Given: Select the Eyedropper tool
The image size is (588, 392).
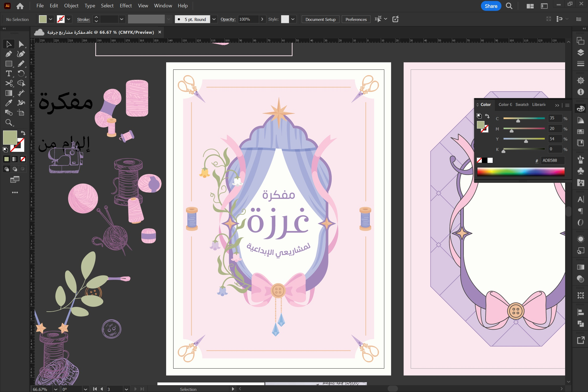Looking at the screenshot, I should (x=8, y=103).
